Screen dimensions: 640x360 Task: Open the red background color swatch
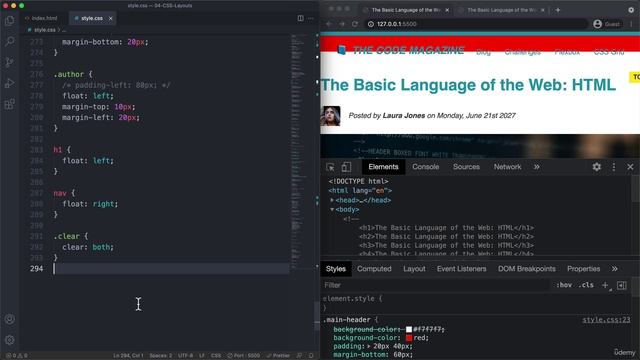pos(409,338)
